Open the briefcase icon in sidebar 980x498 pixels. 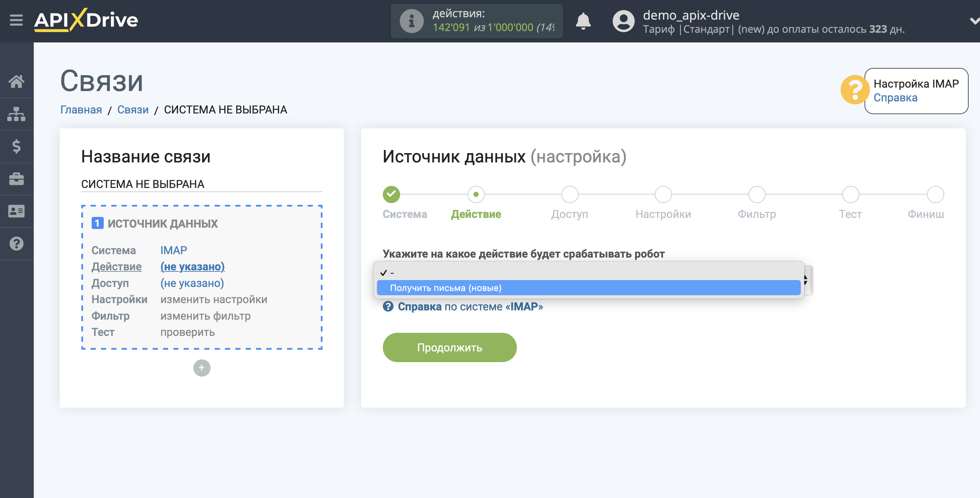pyautogui.click(x=16, y=179)
